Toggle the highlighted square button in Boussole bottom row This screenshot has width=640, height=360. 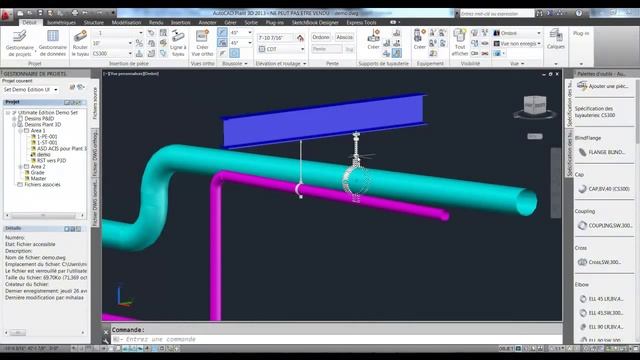[234, 53]
